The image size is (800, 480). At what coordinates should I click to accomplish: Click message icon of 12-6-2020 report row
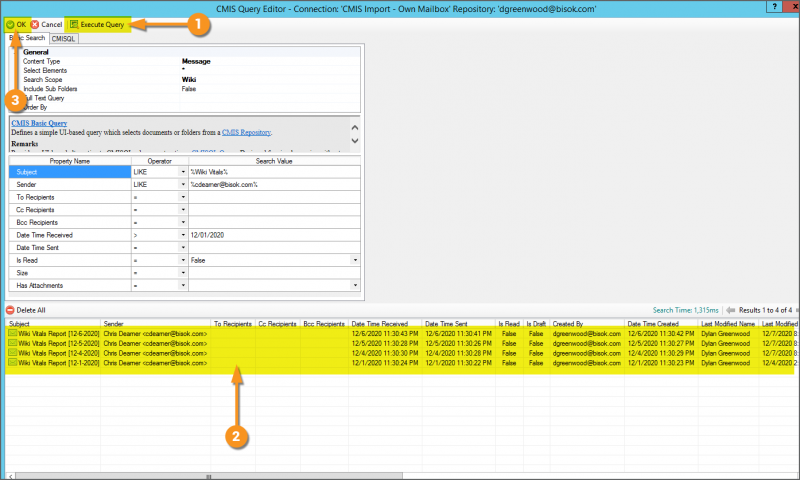[x=12, y=334]
